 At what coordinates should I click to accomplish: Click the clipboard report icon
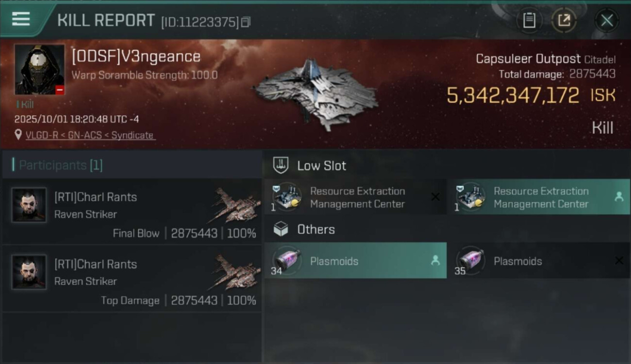(x=529, y=20)
